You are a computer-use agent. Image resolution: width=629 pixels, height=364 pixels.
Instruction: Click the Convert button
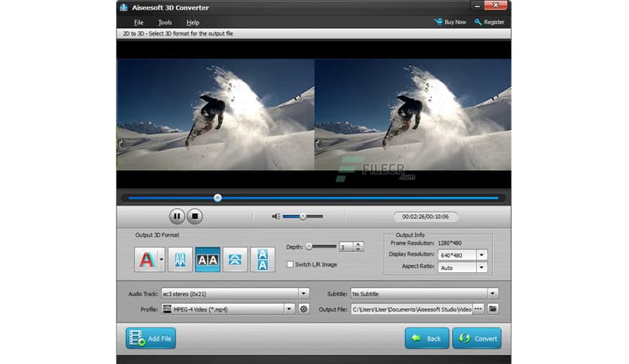tap(477, 338)
